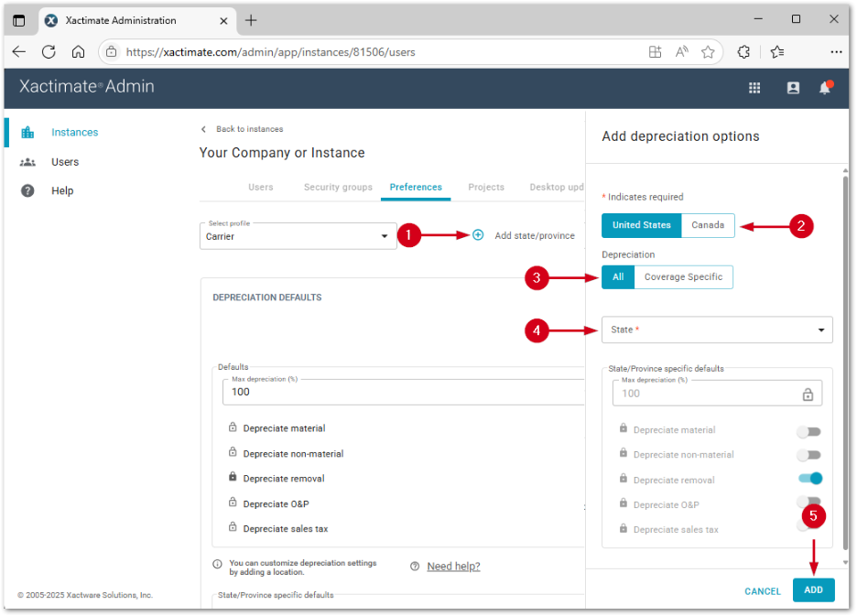
Task: Open the favorites list icon
Action: (776, 52)
